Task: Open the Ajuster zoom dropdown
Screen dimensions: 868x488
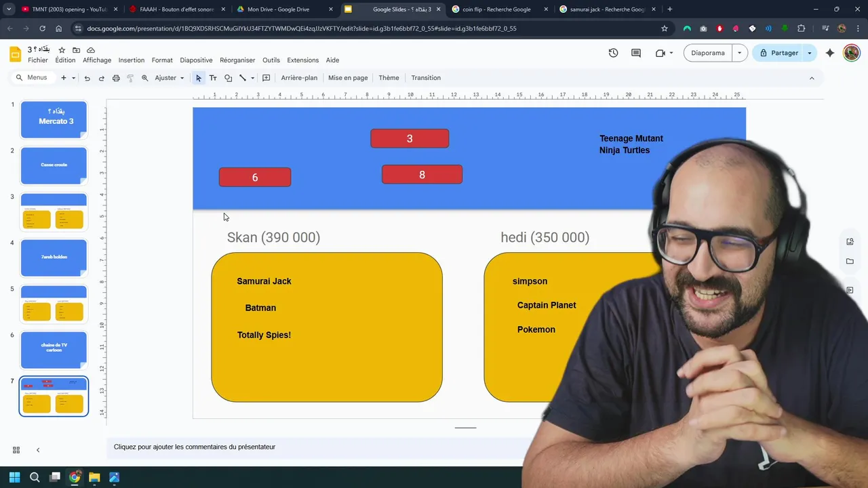Action: [x=170, y=78]
